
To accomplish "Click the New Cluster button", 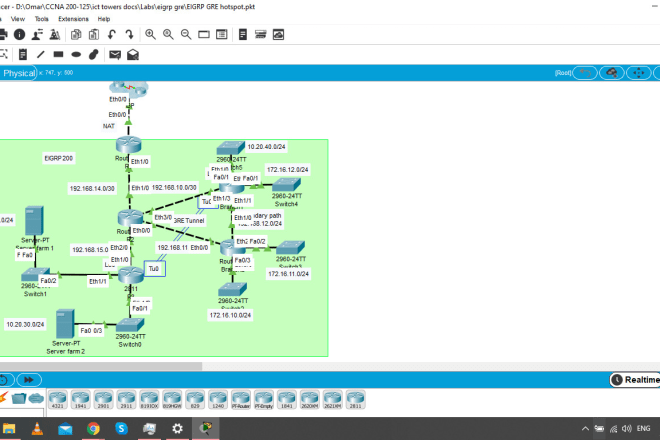I will click(x=612, y=73).
